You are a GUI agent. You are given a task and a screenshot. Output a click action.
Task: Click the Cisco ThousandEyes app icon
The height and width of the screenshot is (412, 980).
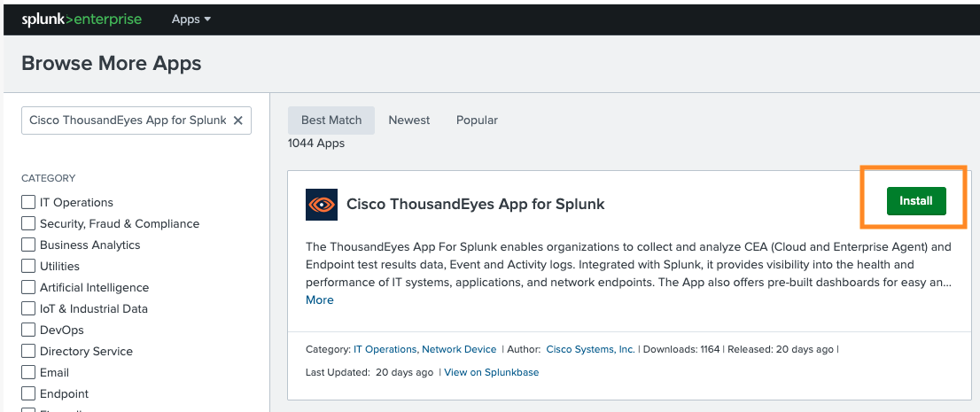(321, 205)
